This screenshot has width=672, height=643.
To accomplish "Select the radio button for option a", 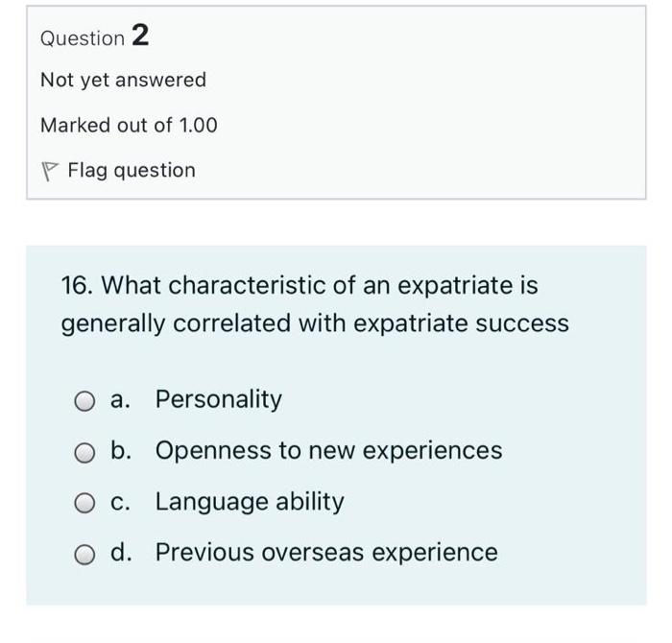I will coord(85,400).
